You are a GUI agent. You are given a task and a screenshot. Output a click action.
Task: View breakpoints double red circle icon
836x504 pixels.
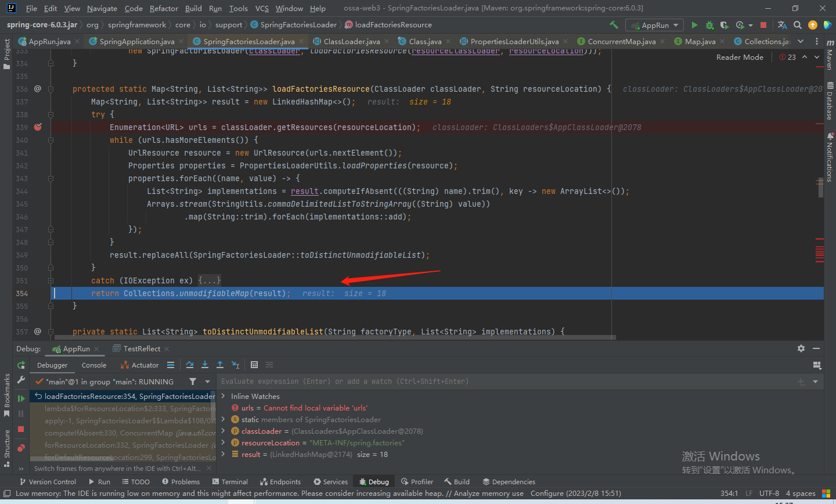pos(21,448)
